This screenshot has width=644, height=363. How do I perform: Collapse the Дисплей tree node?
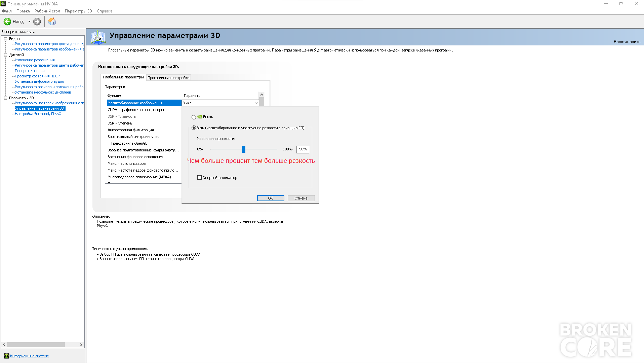pos(6,55)
